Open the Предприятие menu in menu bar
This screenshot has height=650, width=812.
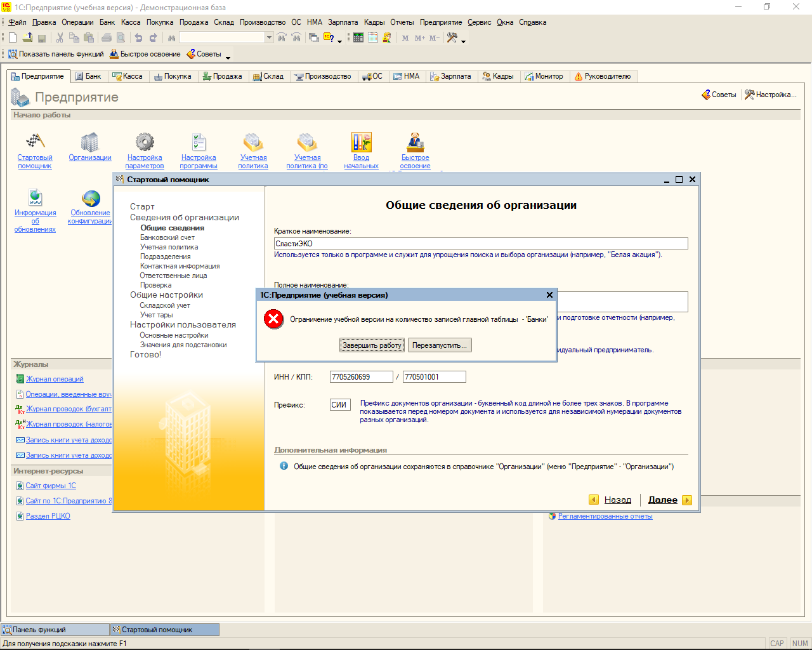pos(441,22)
